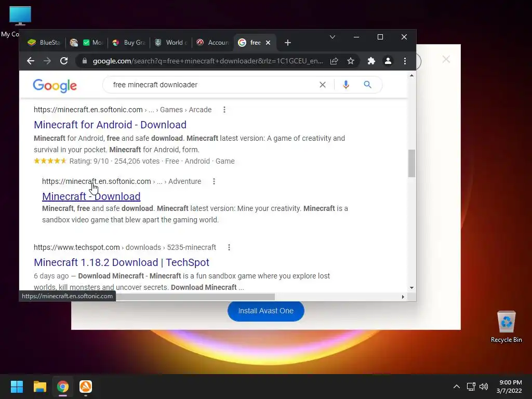This screenshot has height=399, width=532.
Task: Click Install Avast One button
Action: pyautogui.click(x=265, y=311)
